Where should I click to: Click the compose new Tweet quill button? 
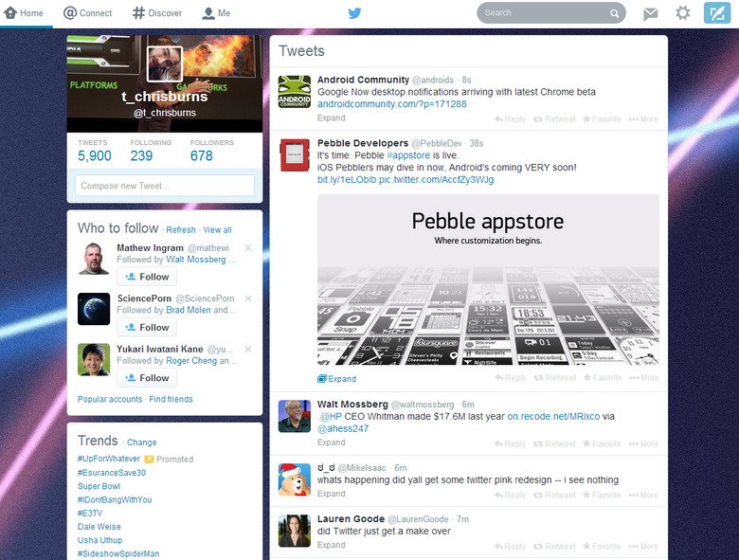pos(717,12)
